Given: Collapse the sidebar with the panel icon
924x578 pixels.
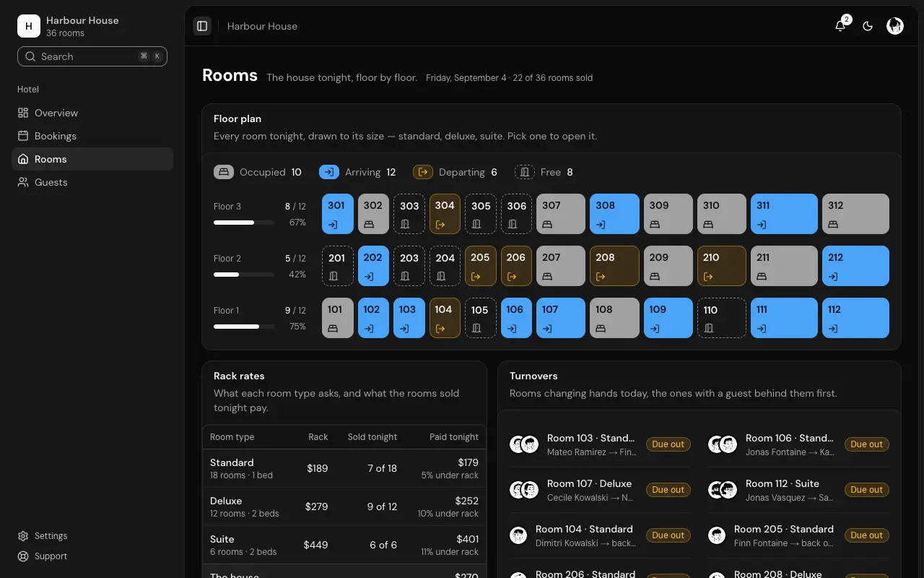Looking at the screenshot, I should point(202,26).
